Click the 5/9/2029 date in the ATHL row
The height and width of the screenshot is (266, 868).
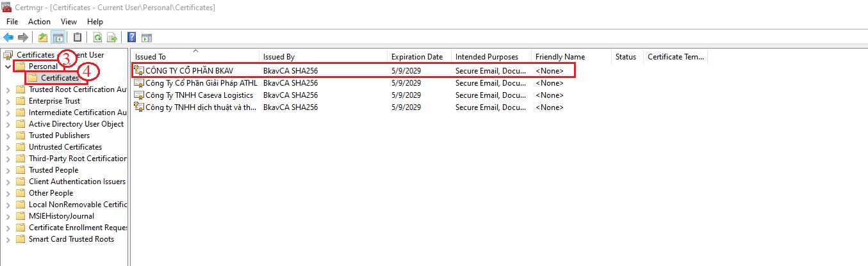coord(406,83)
